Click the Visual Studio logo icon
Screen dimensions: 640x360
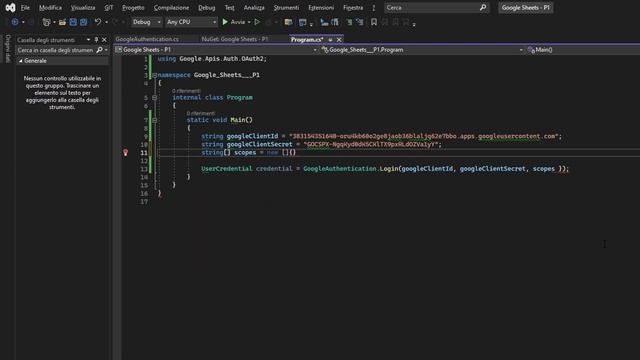10,8
